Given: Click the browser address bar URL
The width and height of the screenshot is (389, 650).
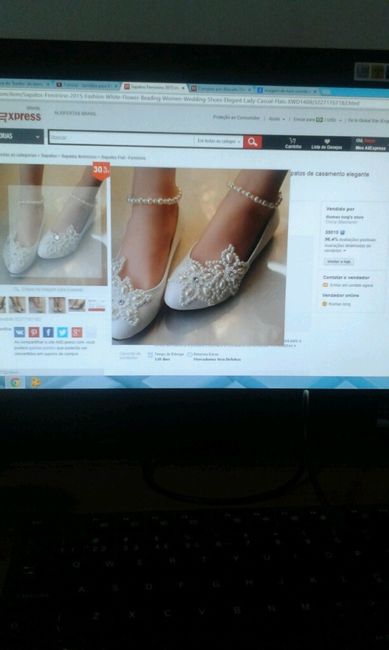Looking at the screenshot, I should pos(180,99).
